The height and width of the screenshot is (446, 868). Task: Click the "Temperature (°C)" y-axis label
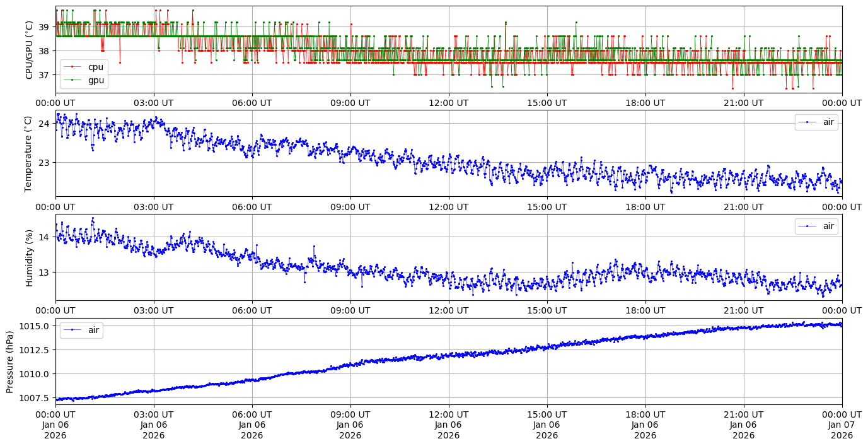(x=28, y=153)
